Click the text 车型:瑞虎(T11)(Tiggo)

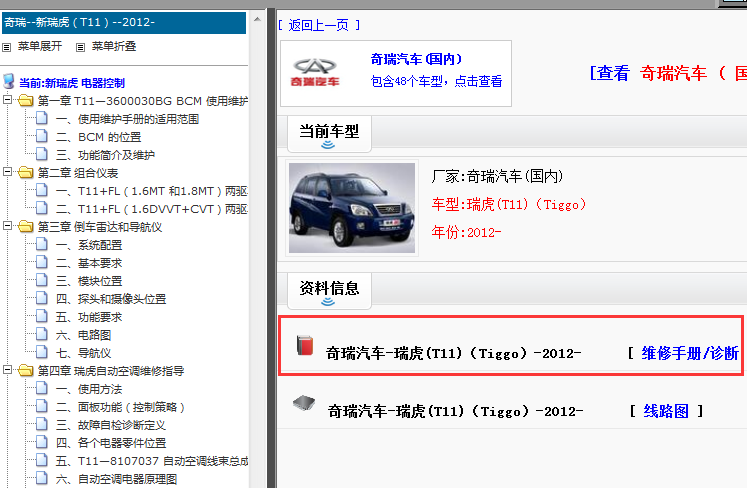point(509,204)
